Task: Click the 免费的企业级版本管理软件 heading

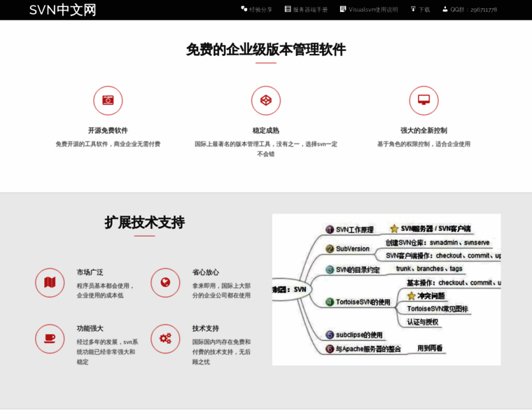Action: pyautogui.click(x=266, y=50)
